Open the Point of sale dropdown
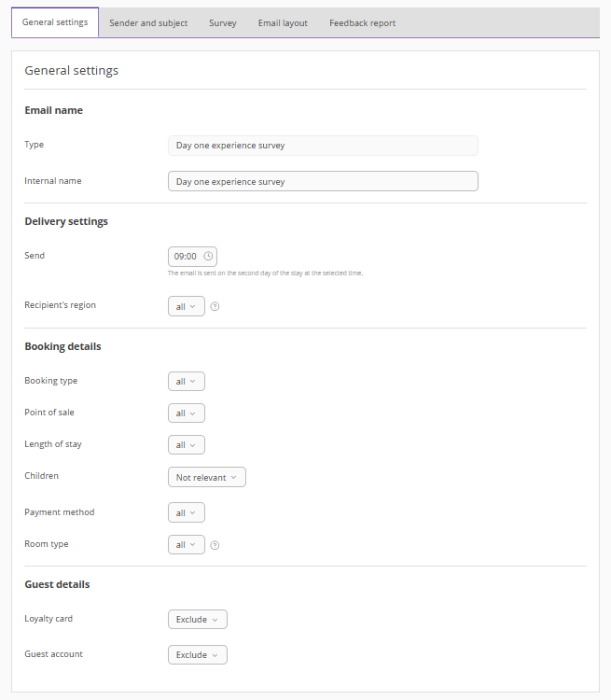 [186, 413]
